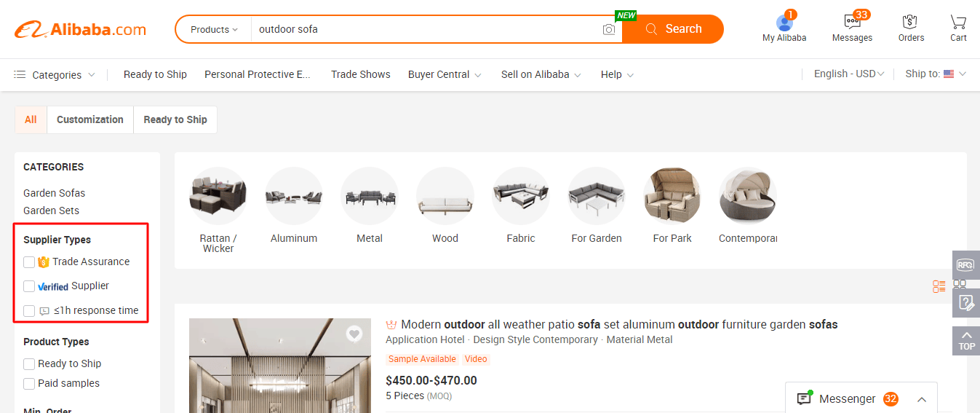Check the Verified Supplier filter
Image resolution: width=980 pixels, height=413 pixels.
(29, 286)
